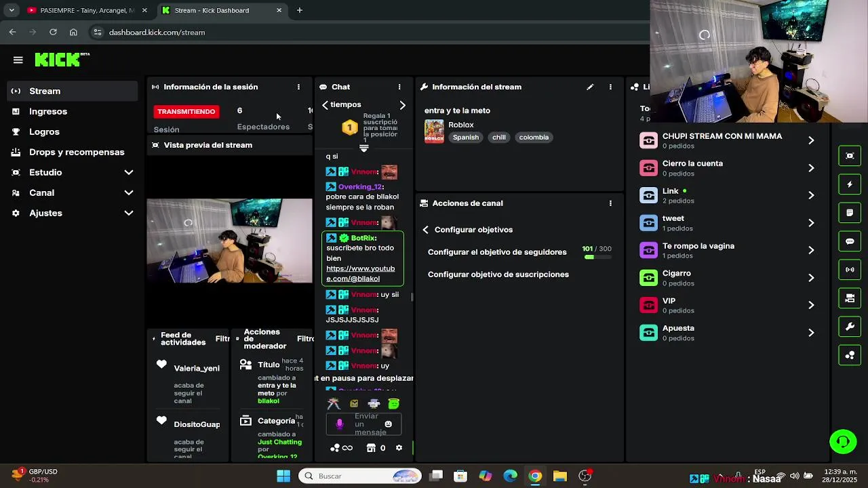Click the wrench icon in right sidebar

coord(850,327)
